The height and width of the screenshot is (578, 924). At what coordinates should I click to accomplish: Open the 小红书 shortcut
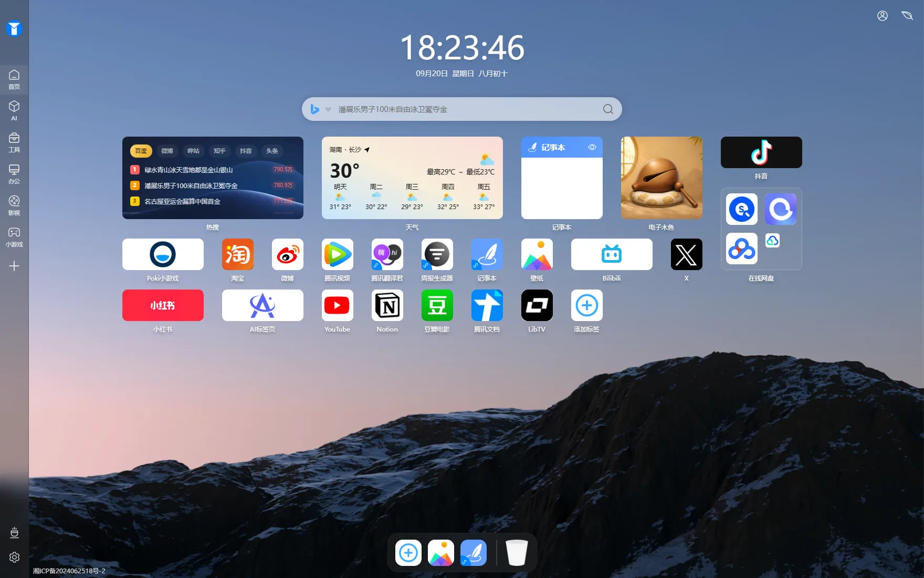(x=163, y=305)
